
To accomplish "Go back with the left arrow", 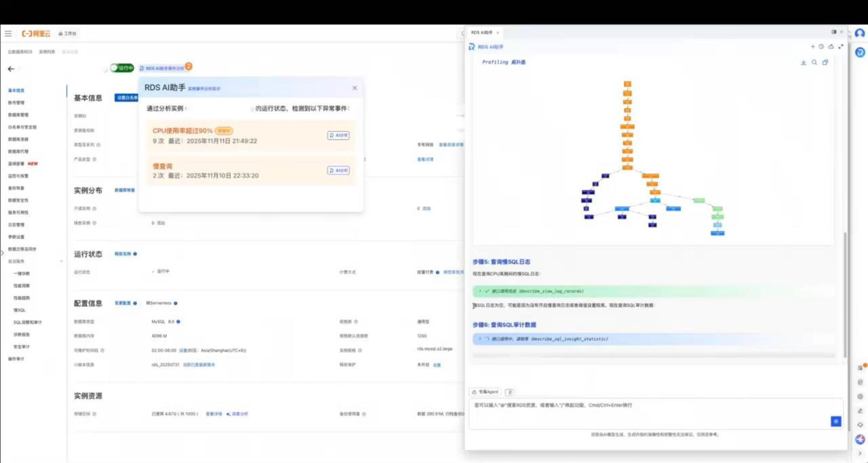I will 11,69.
